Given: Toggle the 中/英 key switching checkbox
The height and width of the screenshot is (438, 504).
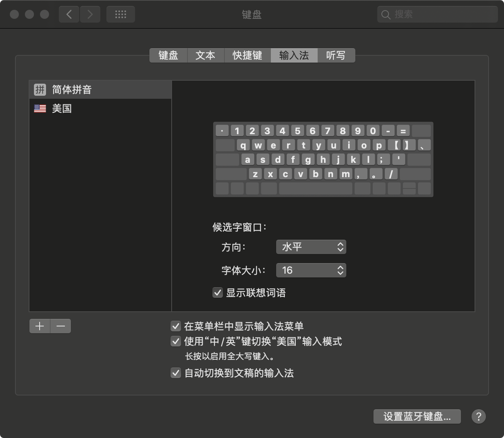Looking at the screenshot, I should tap(176, 342).
